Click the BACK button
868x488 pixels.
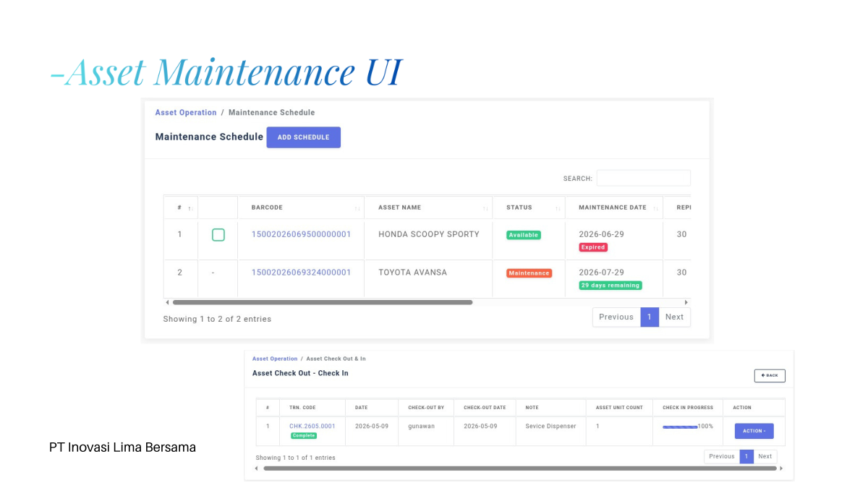click(770, 375)
